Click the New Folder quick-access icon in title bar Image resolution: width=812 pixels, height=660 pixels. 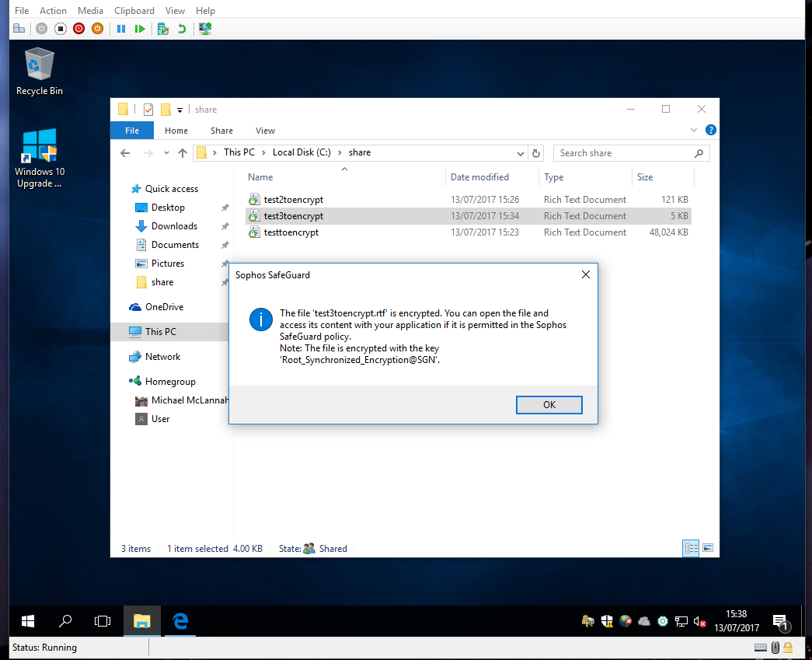(x=166, y=110)
